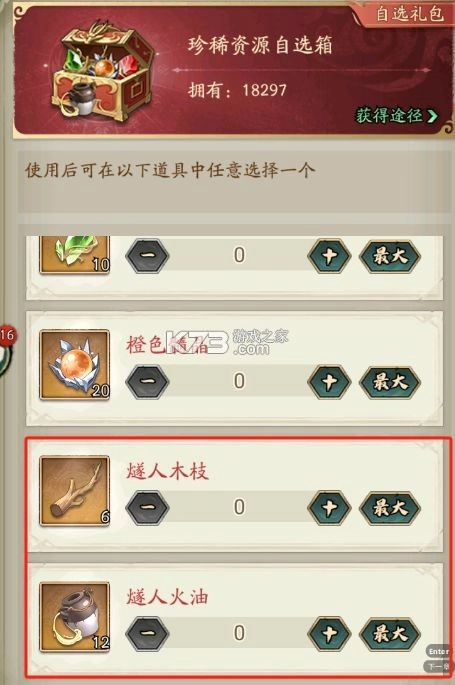455x685 pixels.
Task: Increase quantity of the orange orb item
Action: pos(329,382)
